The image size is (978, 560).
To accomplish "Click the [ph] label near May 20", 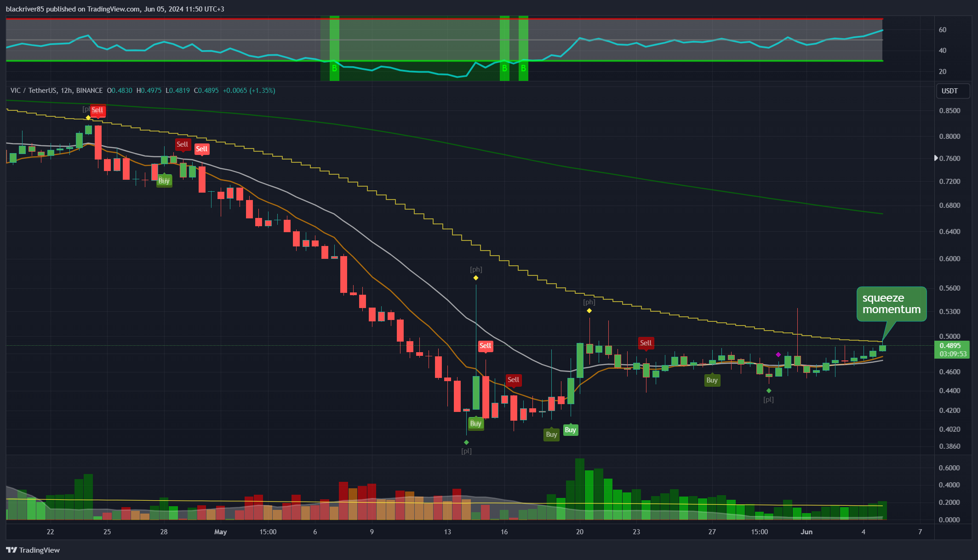I will [589, 302].
